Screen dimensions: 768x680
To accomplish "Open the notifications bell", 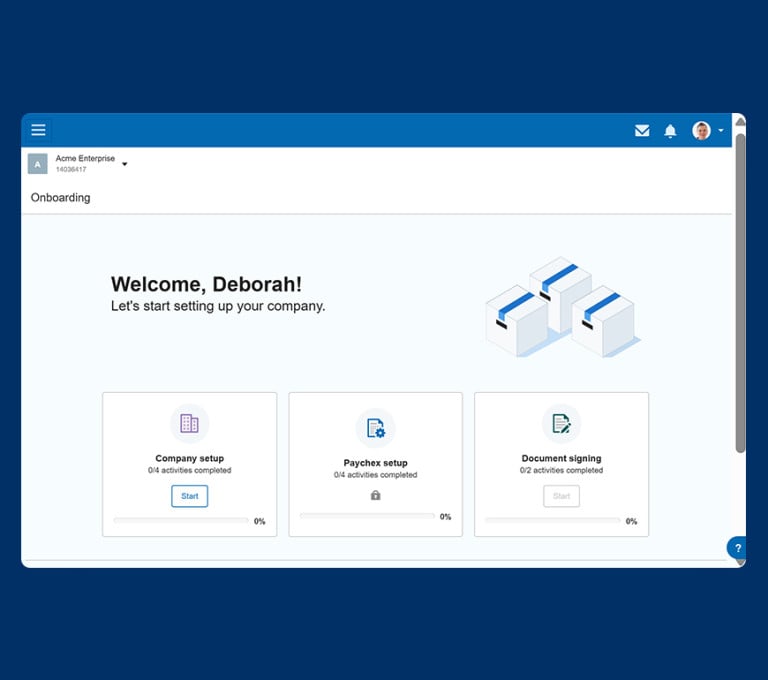I will [670, 131].
